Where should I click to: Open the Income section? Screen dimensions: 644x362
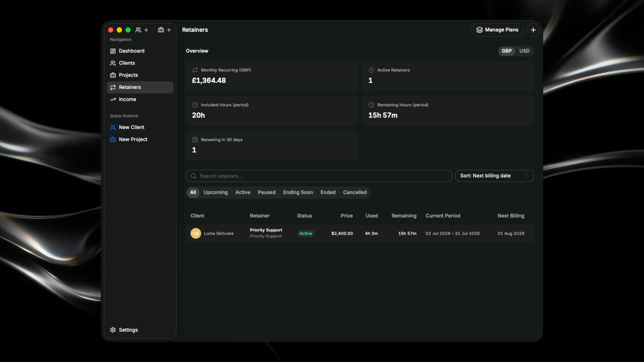click(x=140, y=99)
